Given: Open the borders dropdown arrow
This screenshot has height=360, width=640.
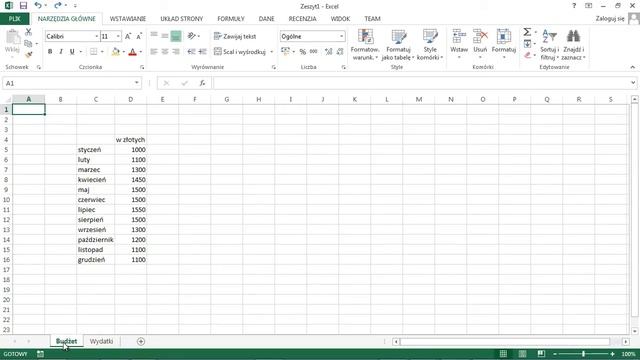Looking at the screenshot, I should (x=102, y=52).
